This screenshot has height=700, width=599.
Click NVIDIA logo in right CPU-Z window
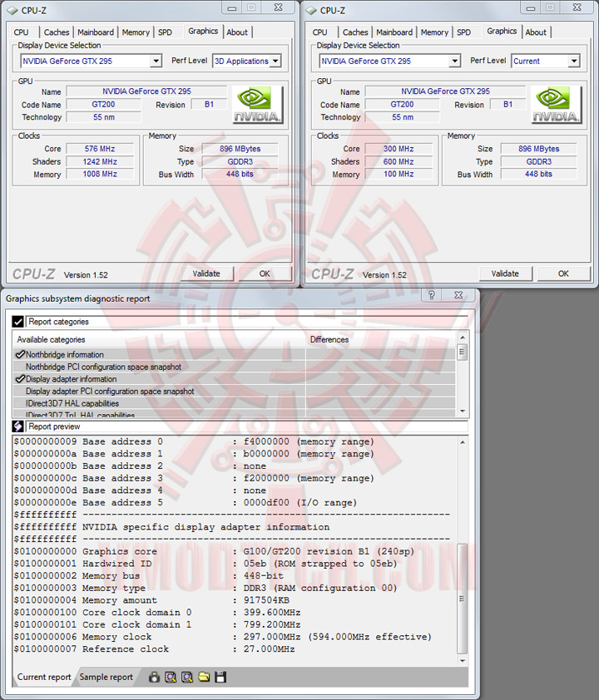pos(557,105)
